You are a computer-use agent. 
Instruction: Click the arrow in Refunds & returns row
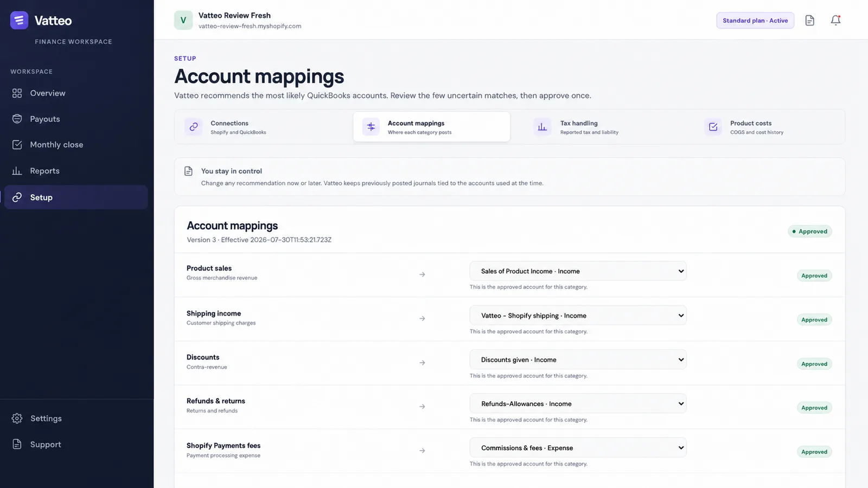coord(422,407)
